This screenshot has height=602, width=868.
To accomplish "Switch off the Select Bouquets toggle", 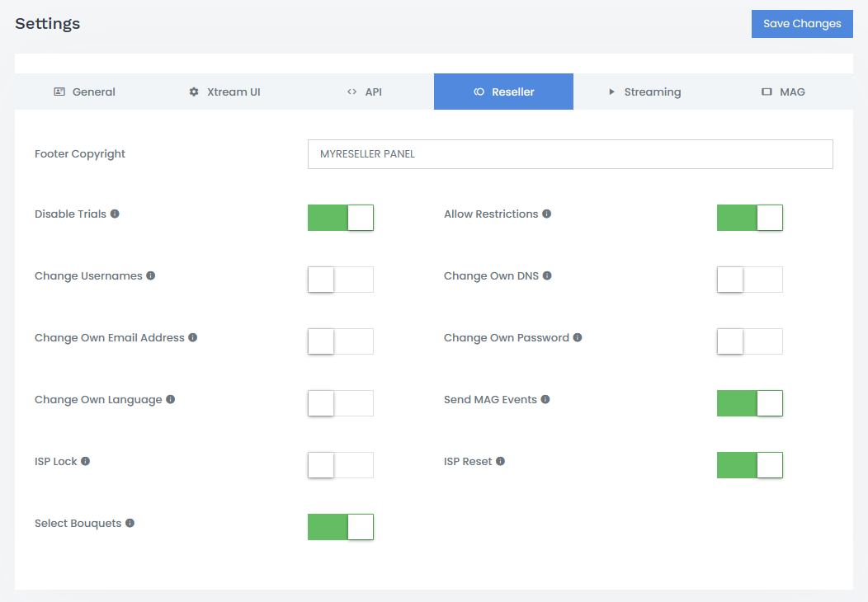I will point(341,527).
